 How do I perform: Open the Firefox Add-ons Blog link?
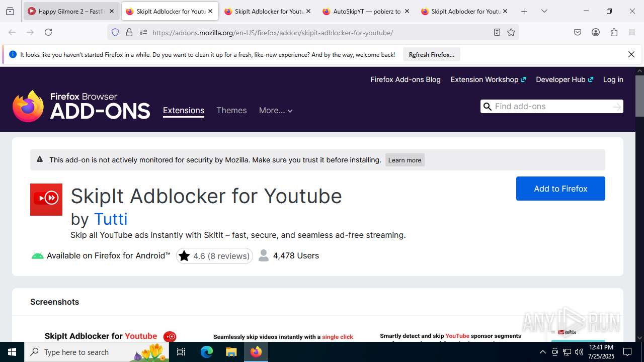[x=406, y=79]
